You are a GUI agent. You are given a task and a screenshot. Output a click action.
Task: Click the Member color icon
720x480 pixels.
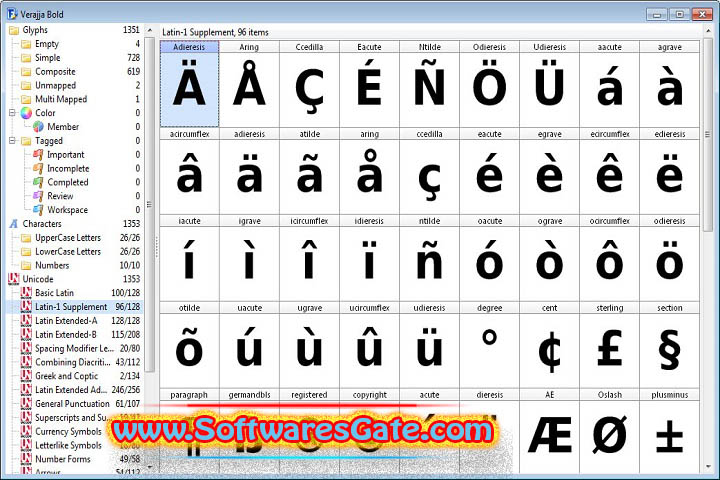coord(39,127)
